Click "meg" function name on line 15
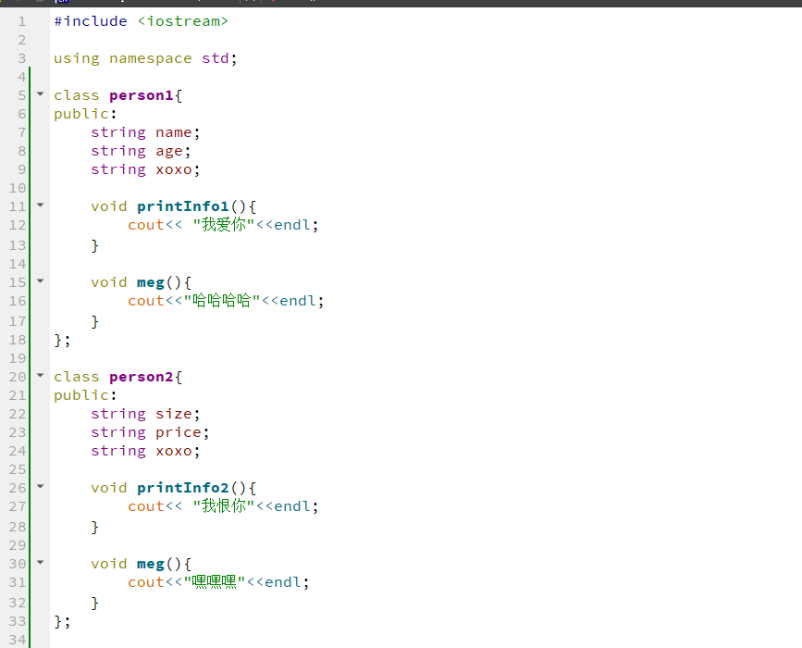This screenshot has height=648, width=802. coord(150,283)
